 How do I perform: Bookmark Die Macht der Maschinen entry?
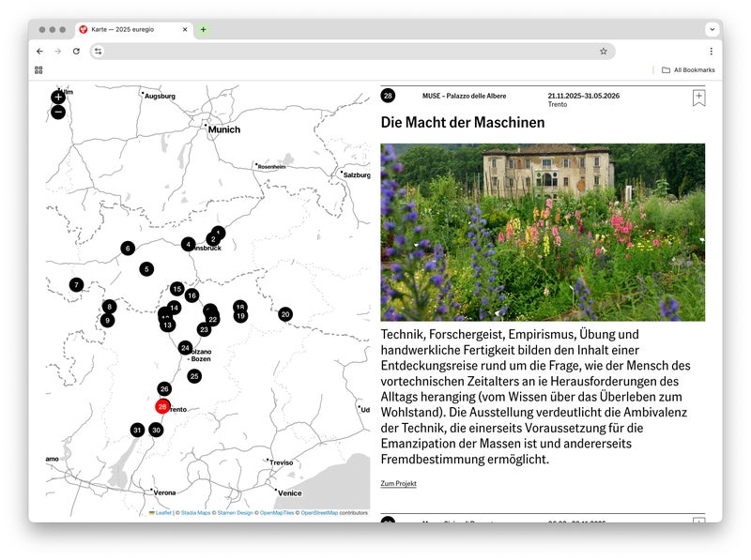pos(698,98)
